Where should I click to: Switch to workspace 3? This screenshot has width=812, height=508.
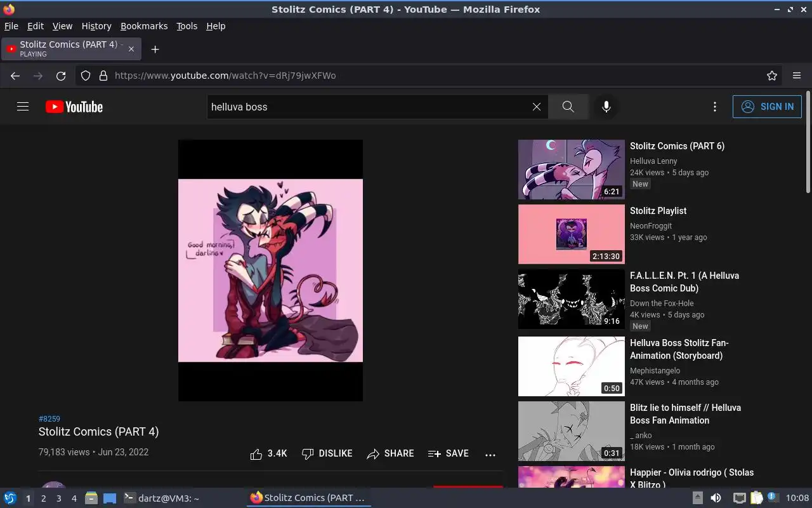[58, 498]
